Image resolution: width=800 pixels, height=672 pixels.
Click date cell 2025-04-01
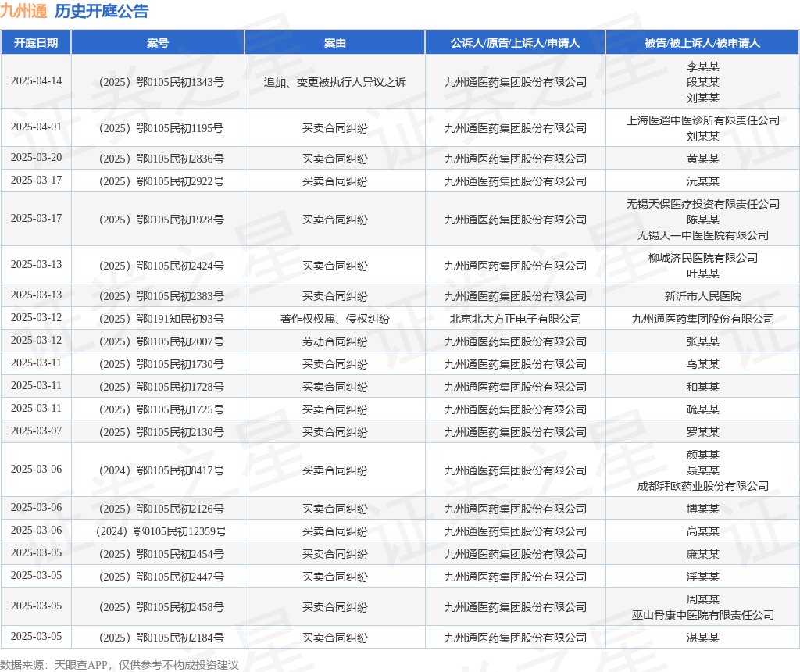pos(36,127)
